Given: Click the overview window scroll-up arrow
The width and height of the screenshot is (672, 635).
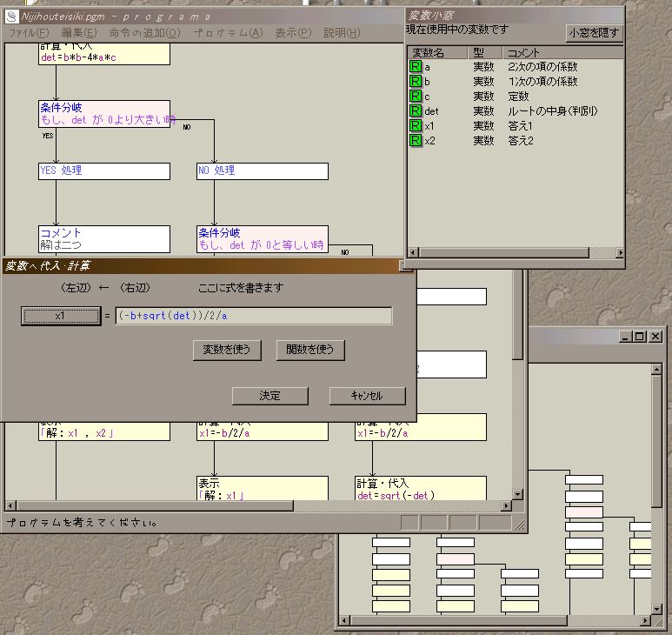Looking at the screenshot, I should [656, 369].
